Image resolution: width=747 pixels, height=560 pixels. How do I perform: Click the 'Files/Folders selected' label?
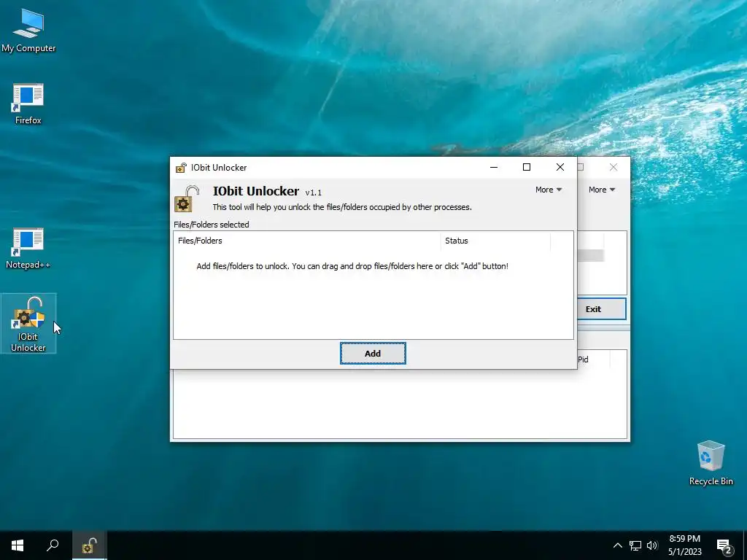pos(211,225)
